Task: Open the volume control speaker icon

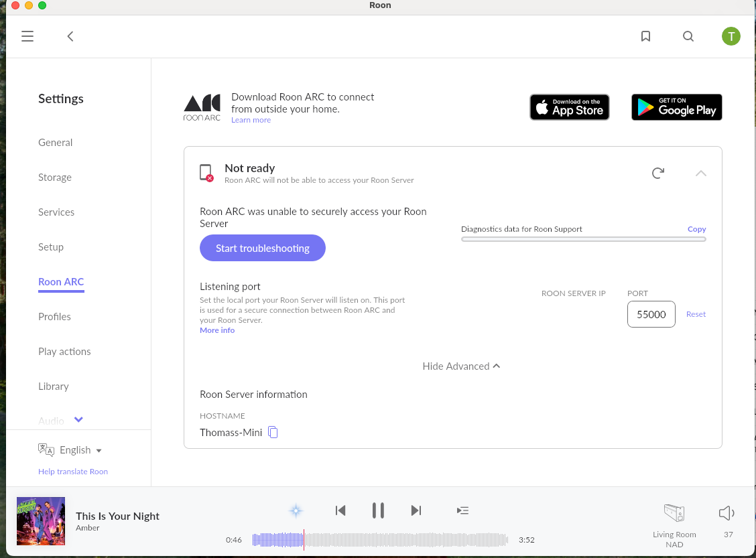Action: pos(727,513)
